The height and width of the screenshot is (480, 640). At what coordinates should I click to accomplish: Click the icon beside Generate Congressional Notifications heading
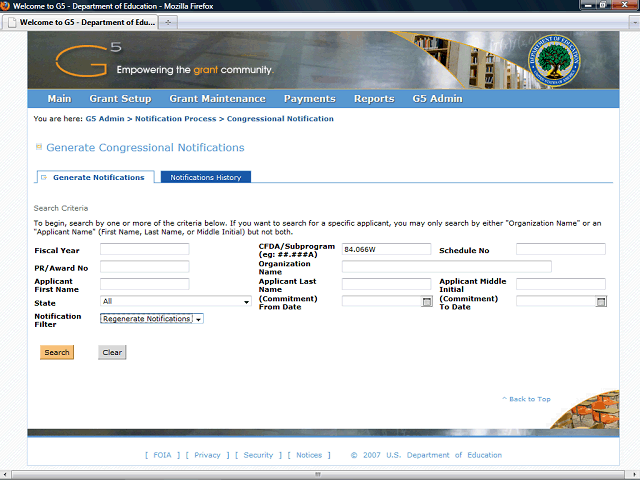(39, 147)
